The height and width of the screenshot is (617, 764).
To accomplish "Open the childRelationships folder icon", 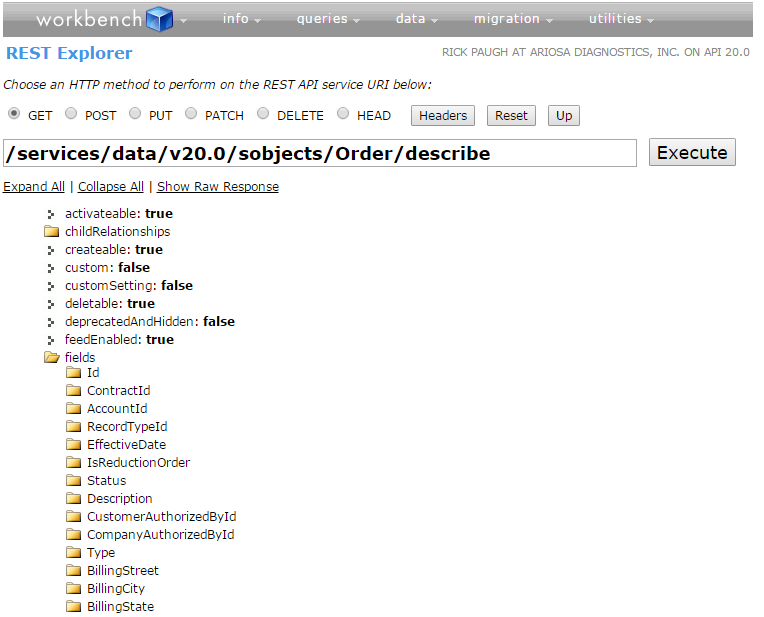I will (x=51, y=231).
